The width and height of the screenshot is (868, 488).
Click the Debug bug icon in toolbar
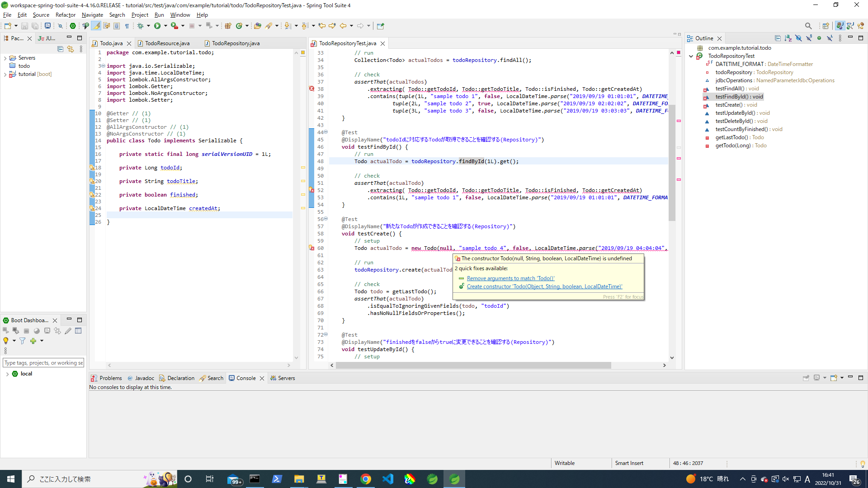141,26
